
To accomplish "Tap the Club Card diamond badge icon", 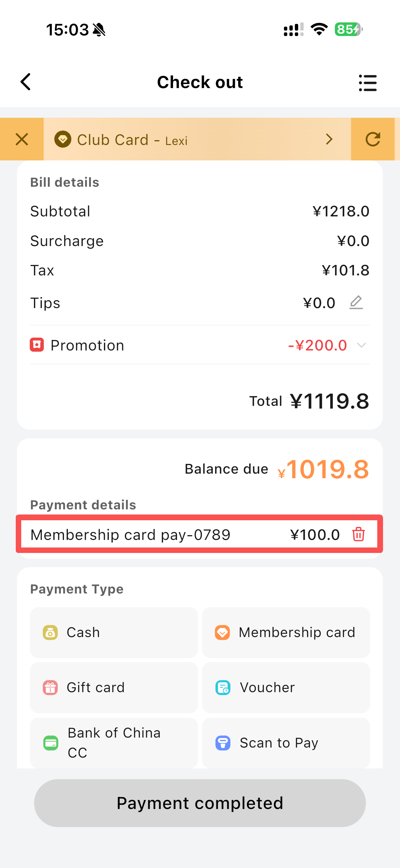I will click(63, 139).
